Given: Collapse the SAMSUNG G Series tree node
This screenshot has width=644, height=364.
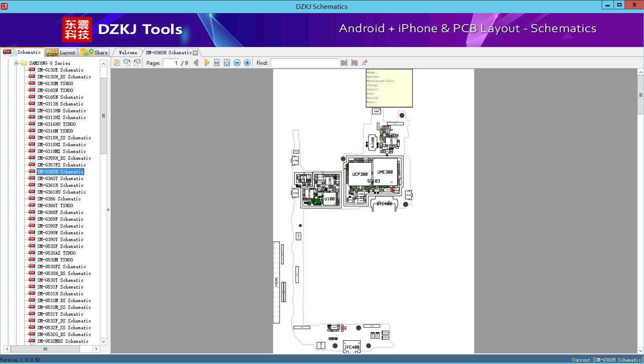Looking at the screenshot, I should coord(17,63).
